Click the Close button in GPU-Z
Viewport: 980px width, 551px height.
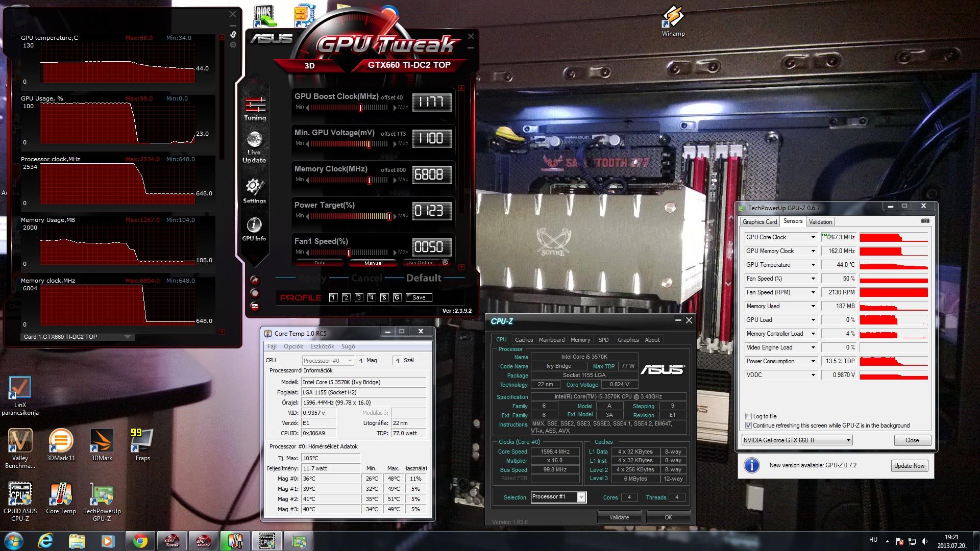[912, 440]
